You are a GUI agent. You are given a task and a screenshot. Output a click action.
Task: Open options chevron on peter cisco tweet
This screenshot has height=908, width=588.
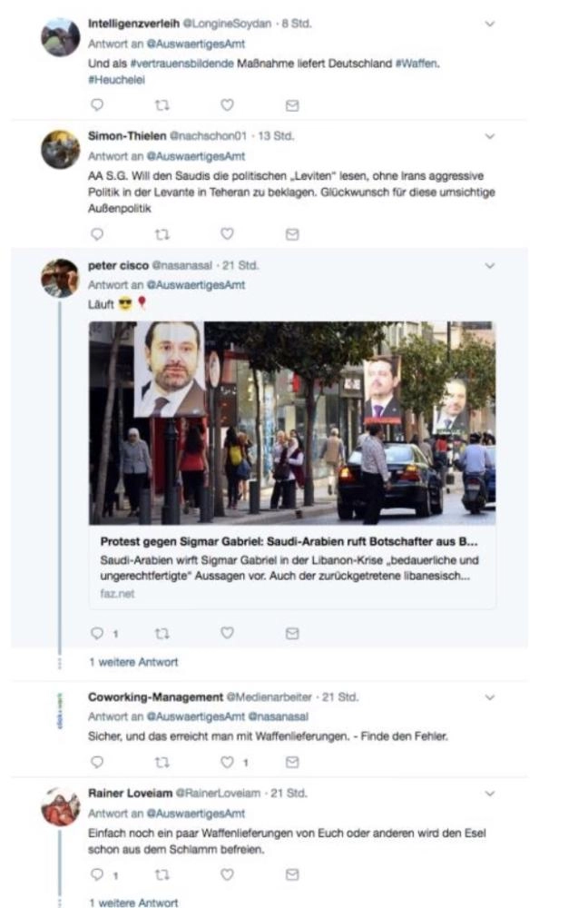[490, 266]
